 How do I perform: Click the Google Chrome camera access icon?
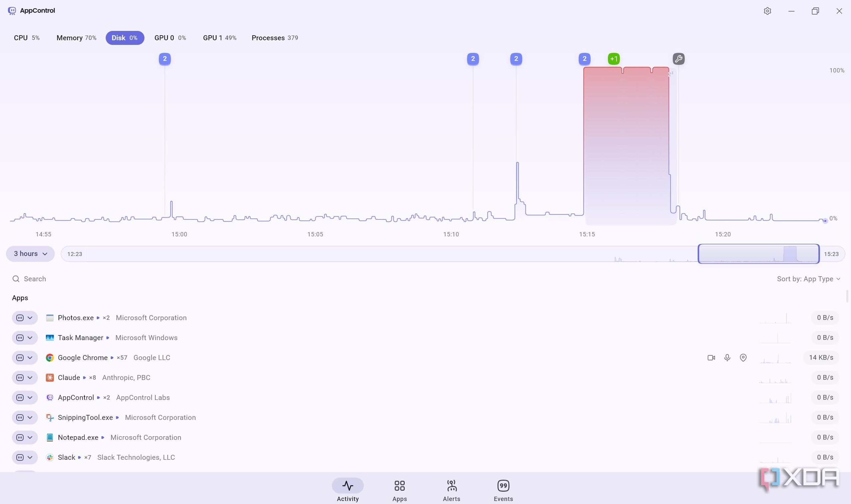coord(711,358)
